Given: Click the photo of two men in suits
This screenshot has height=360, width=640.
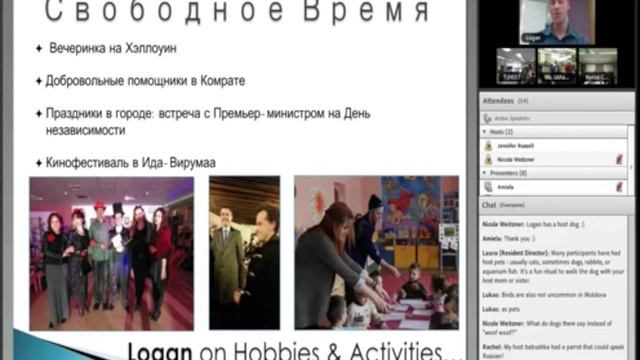Looking at the screenshot, I should pyautogui.click(x=244, y=253).
